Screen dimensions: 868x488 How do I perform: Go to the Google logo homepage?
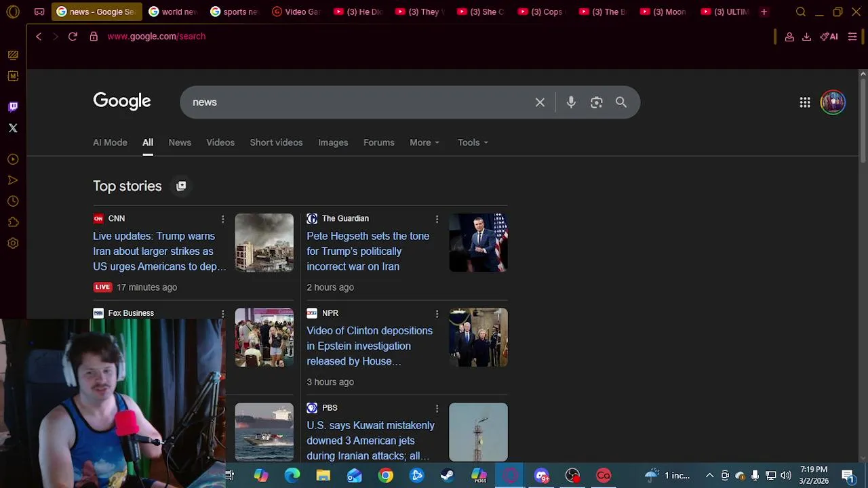[x=122, y=102]
